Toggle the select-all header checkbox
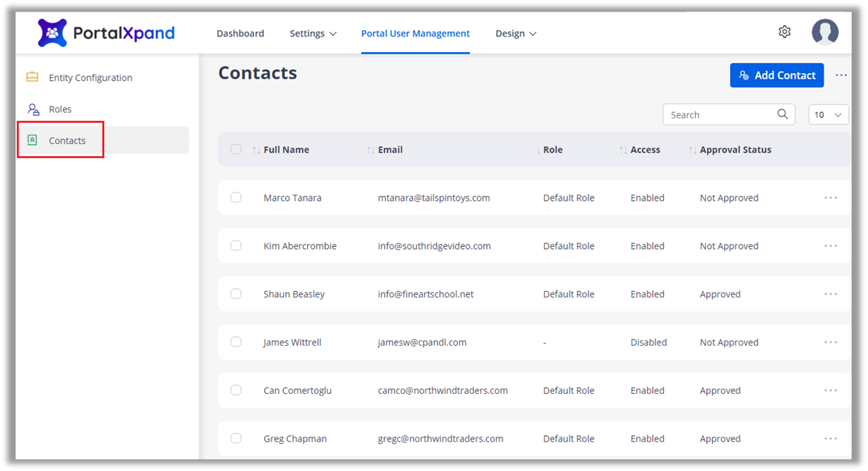The height and width of the screenshot is (471, 868). pyautogui.click(x=236, y=149)
